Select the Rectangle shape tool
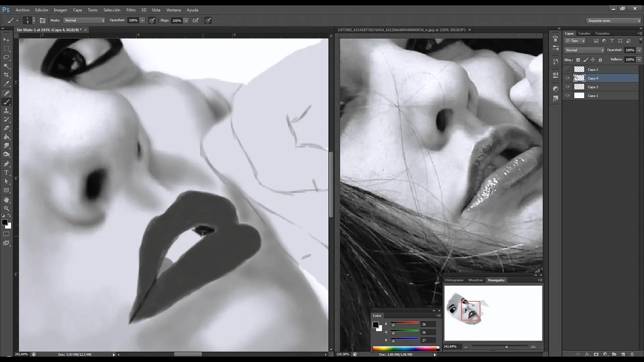Image resolution: width=644 pixels, height=362 pixels. click(6, 190)
